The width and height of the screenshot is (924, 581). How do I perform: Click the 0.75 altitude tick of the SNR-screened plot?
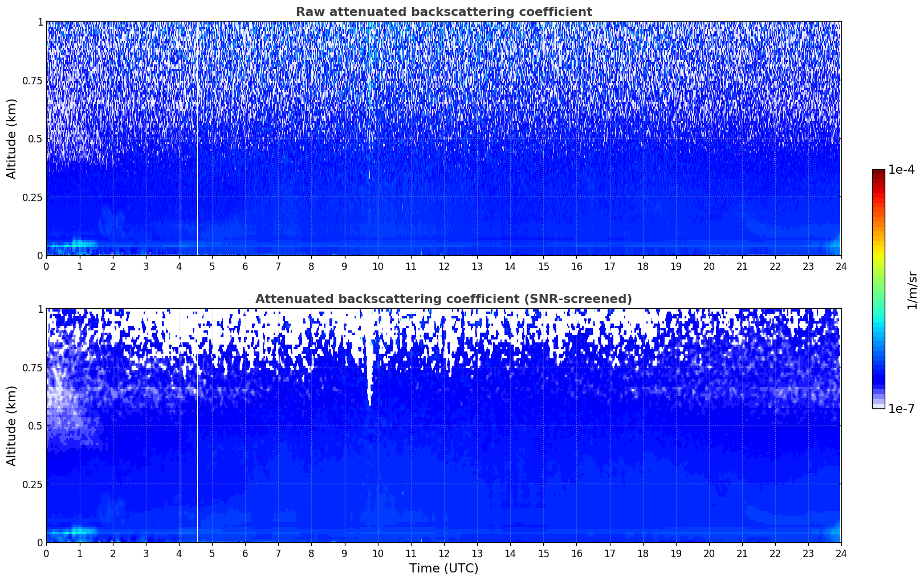32,367
